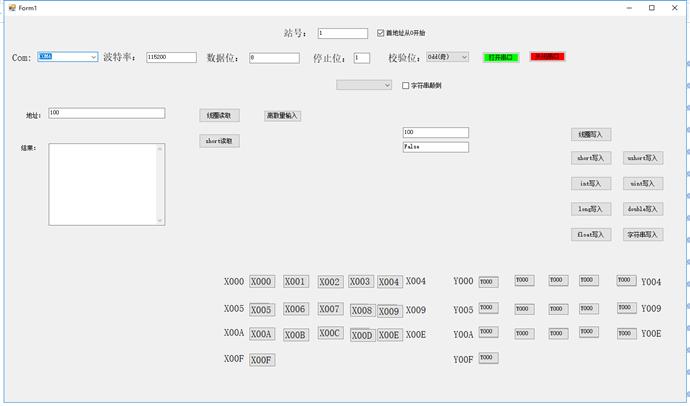The height and width of the screenshot is (406, 690).
Task: Toggle the 字符串颠倒 checkbox
Action: [406, 86]
